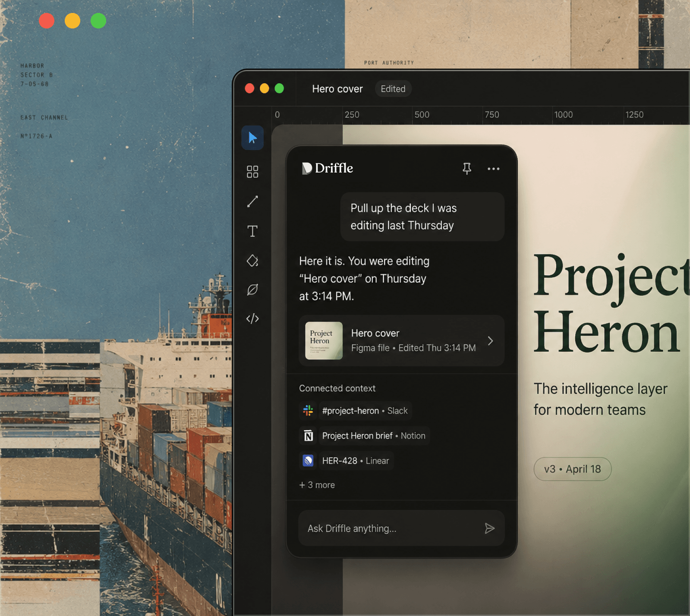Click the Hero cover document title

(x=337, y=89)
